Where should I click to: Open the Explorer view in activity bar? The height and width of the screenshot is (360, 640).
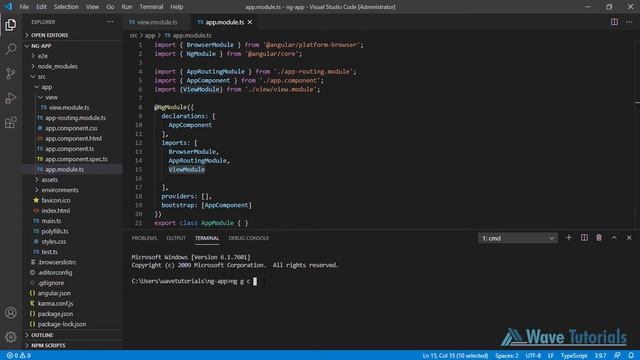tap(11, 25)
